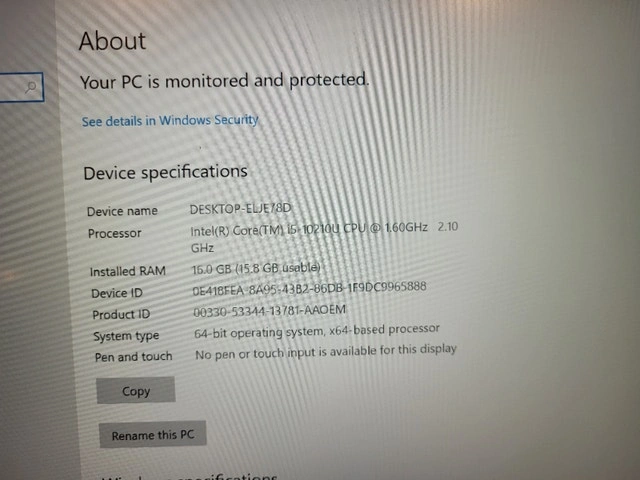Select the Product ID value ending AAOEM
The width and height of the screenshot is (640, 480).
click(269, 311)
